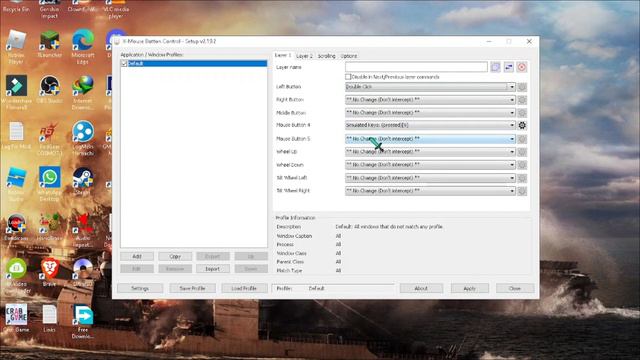Switch to the Options tab

tap(349, 56)
